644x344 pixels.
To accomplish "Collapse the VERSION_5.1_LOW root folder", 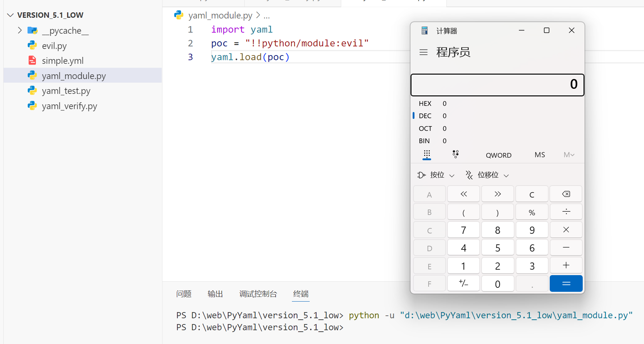I will pyautogui.click(x=11, y=15).
